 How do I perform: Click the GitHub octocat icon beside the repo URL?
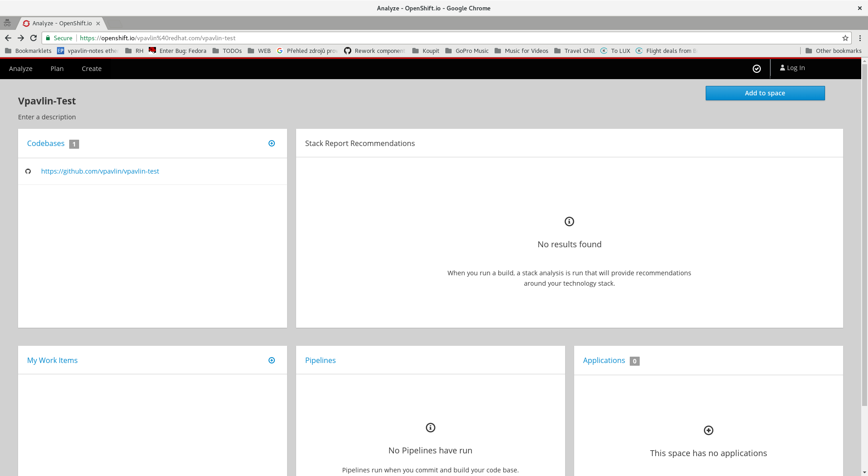click(28, 171)
